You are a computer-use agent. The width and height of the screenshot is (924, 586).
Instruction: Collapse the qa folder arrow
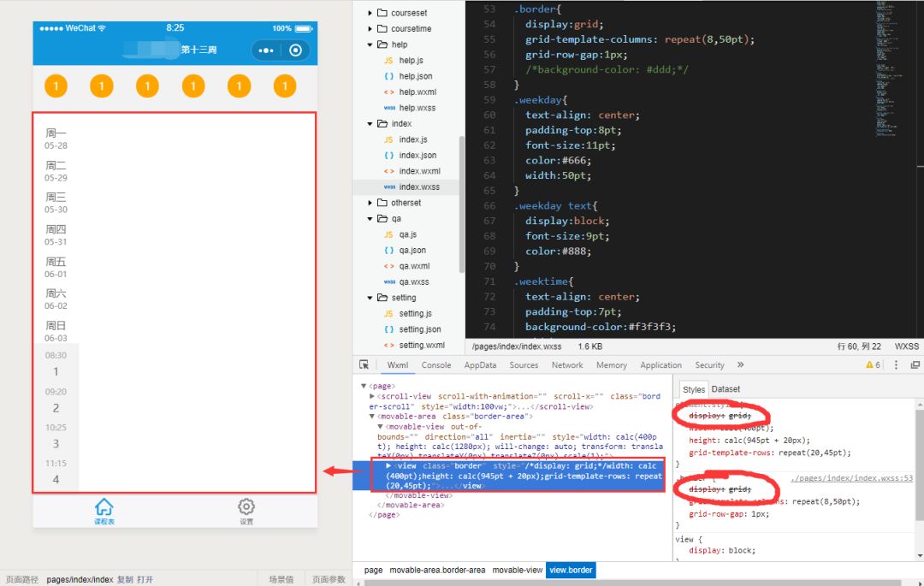[370, 219]
